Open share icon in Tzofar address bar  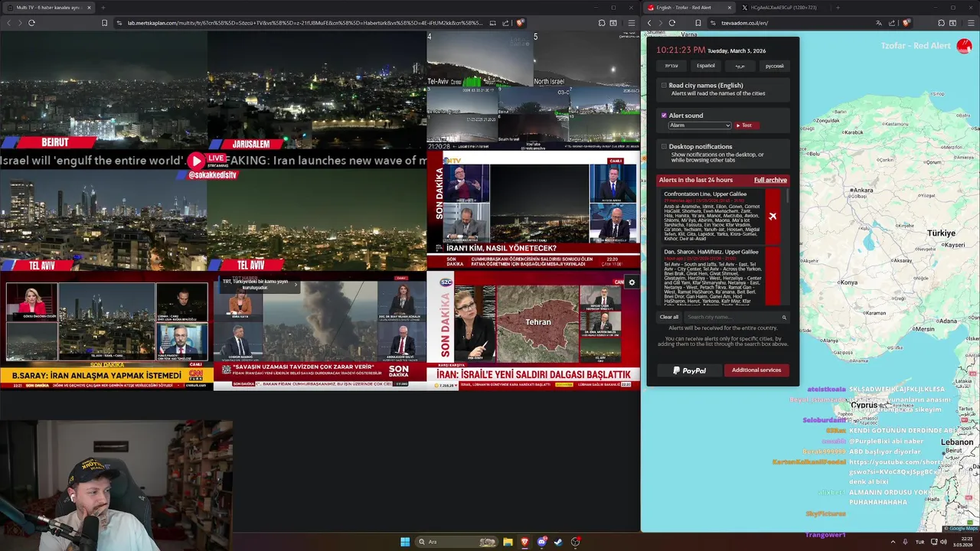pyautogui.click(x=892, y=23)
